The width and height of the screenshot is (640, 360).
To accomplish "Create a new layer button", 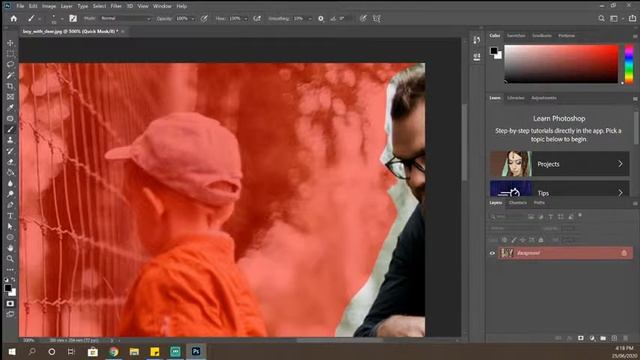I will [x=614, y=338].
